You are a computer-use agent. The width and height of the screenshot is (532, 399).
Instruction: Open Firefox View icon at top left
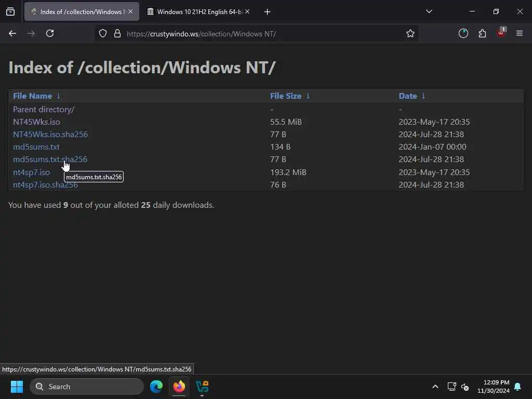pyautogui.click(x=10, y=11)
